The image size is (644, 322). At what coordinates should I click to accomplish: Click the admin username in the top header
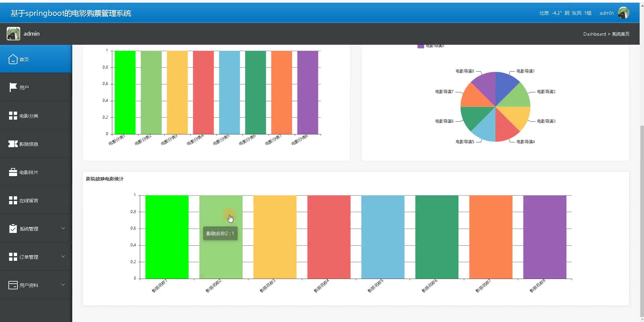click(x=606, y=13)
